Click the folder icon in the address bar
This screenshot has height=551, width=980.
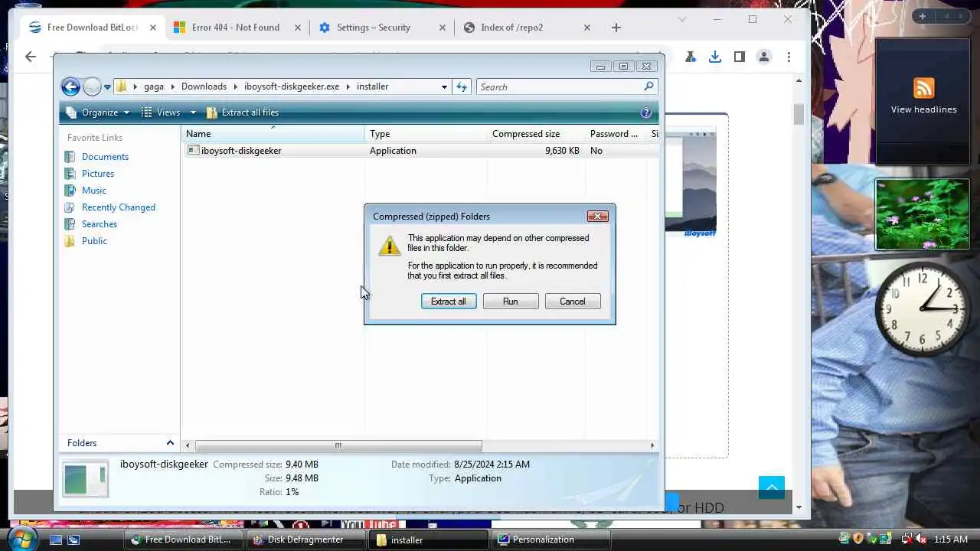click(x=122, y=86)
